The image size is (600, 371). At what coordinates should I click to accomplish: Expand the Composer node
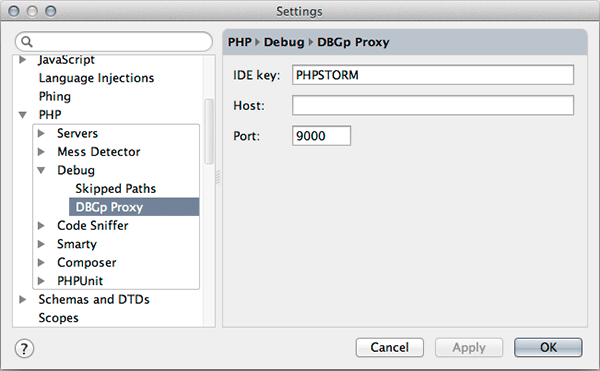[x=41, y=262]
